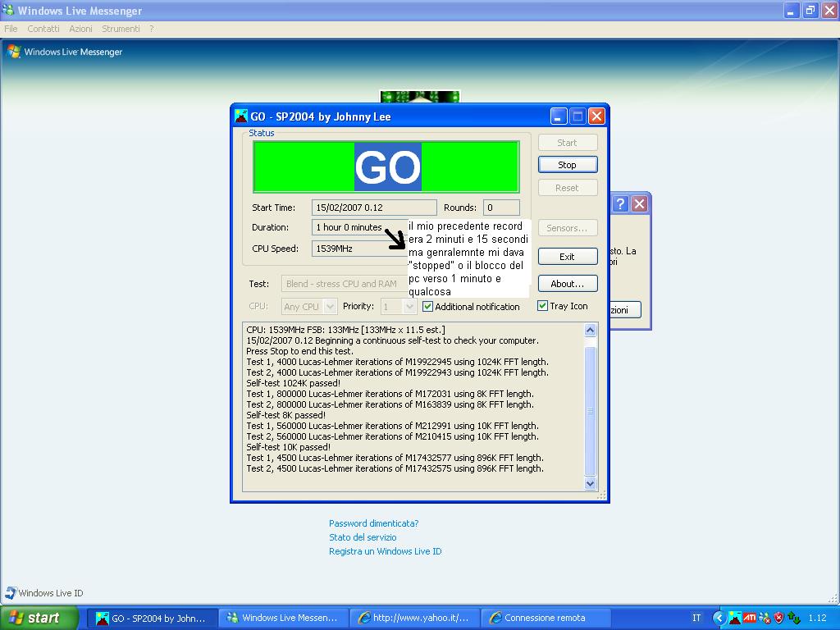840x630 pixels.
Task: Open the Any CPU dropdown
Action: point(330,307)
